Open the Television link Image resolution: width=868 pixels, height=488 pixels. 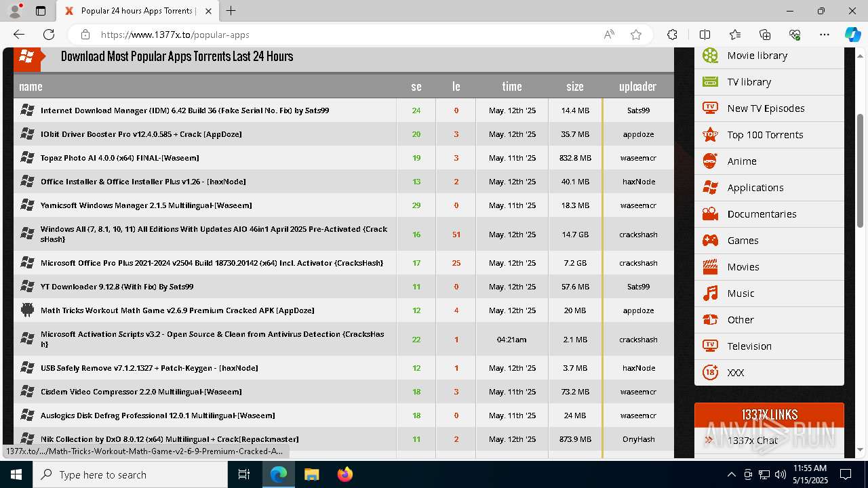[749, 346]
